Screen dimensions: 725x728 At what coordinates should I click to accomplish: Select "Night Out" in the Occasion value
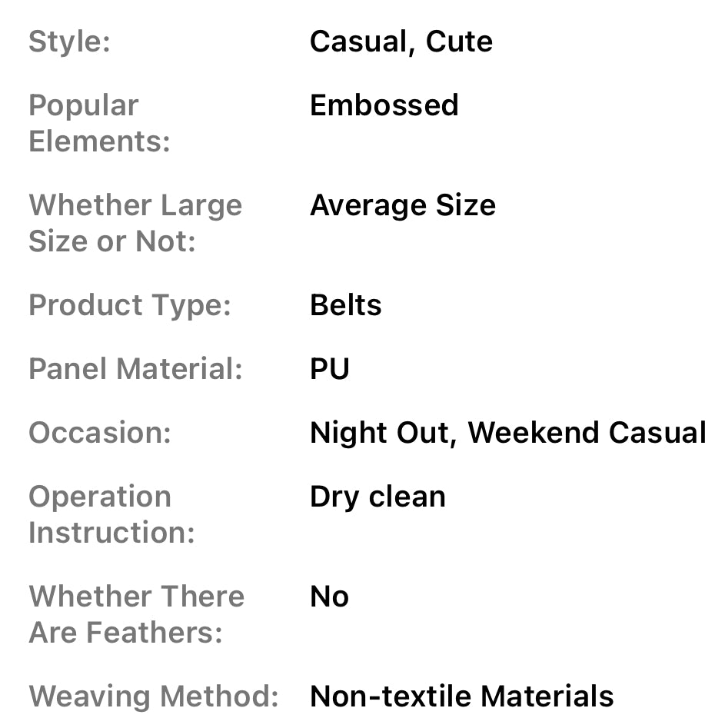380,433
